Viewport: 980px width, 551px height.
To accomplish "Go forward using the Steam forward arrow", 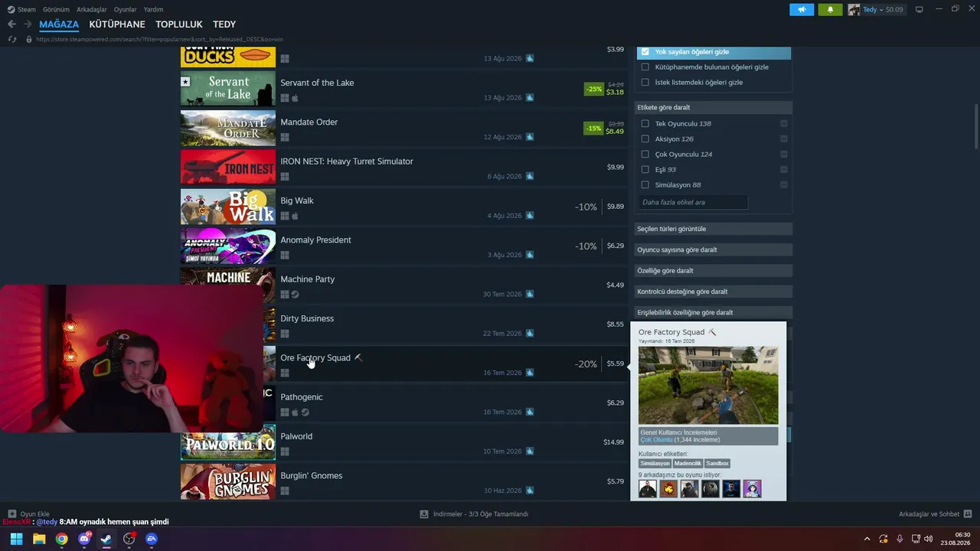I will pyautogui.click(x=28, y=24).
